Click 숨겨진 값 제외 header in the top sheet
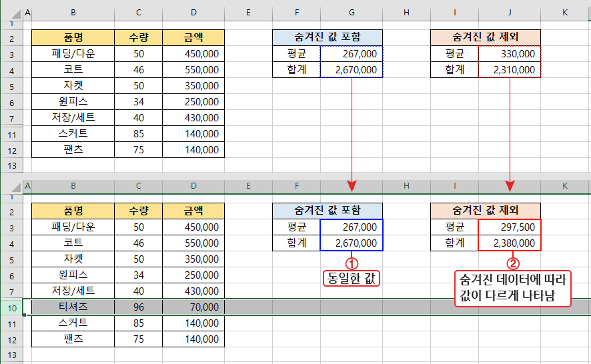The height and width of the screenshot is (364, 591). point(486,38)
